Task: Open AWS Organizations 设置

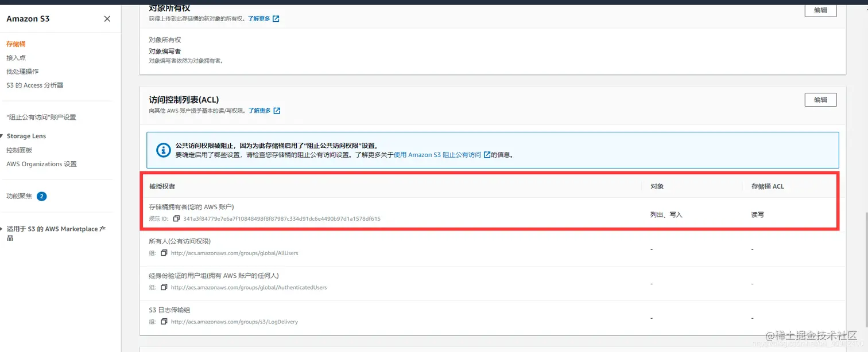Action: (41, 164)
